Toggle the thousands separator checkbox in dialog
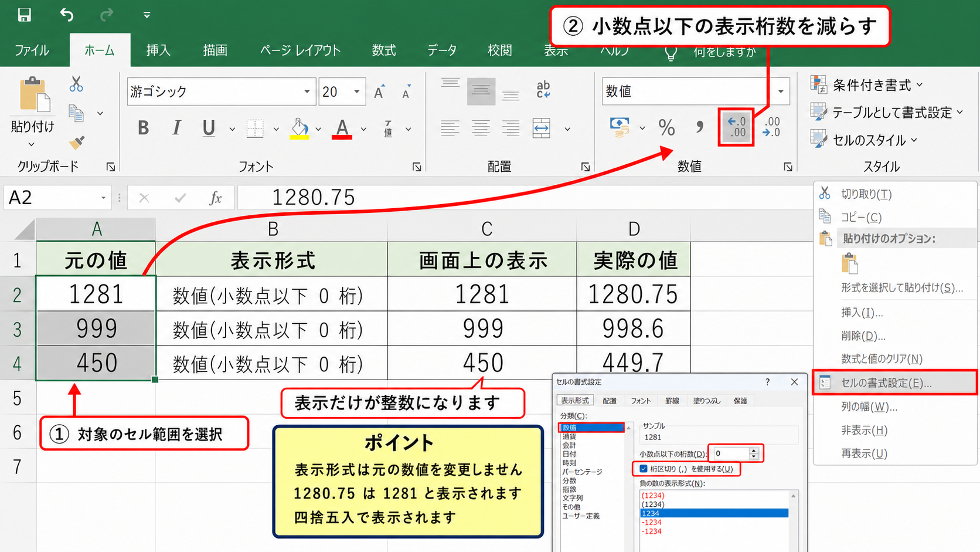The height and width of the screenshot is (552, 980). tap(644, 469)
